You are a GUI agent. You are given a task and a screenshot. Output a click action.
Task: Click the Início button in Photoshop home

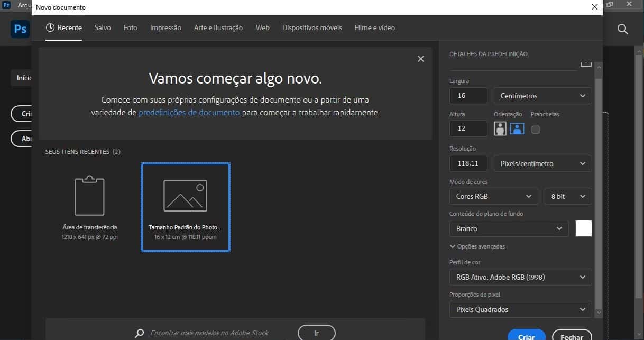[22, 78]
